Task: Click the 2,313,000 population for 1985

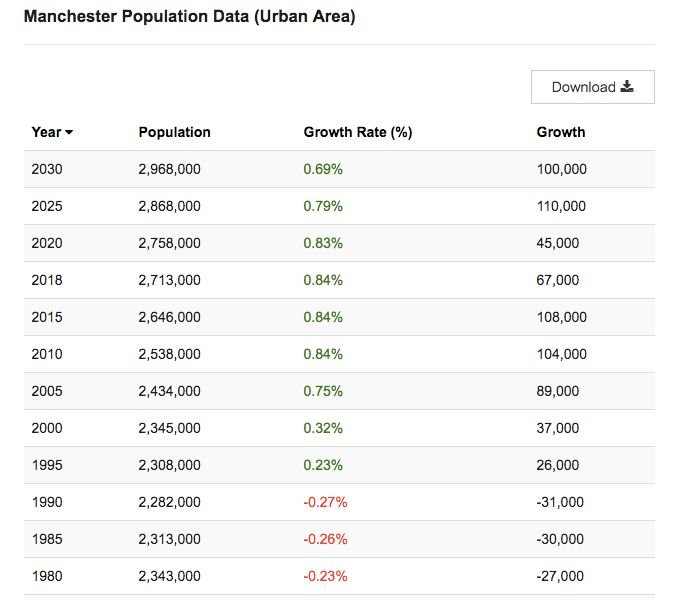Action: [169, 539]
